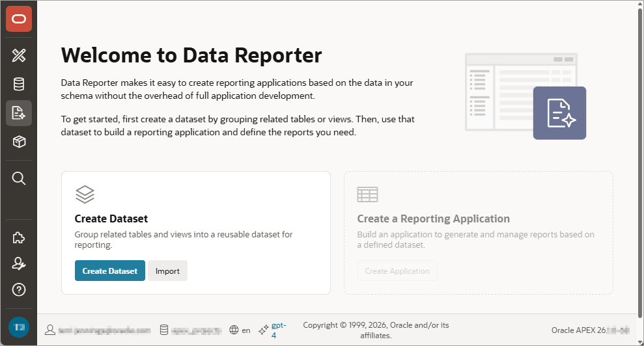The width and height of the screenshot is (644, 346).
Task: Click the 'Welcome to Data Reporter' title
Action: pyautogui.click(x=191, y=55)
